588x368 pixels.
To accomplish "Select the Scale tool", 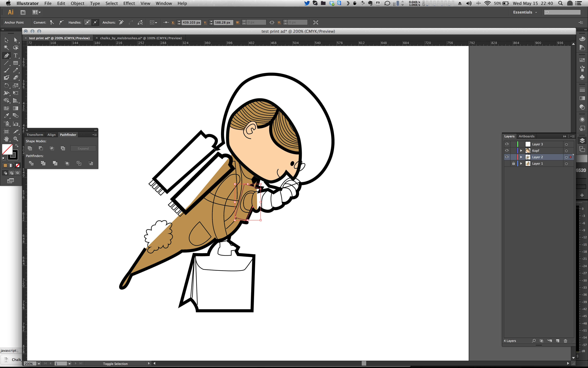I will 16,85.
